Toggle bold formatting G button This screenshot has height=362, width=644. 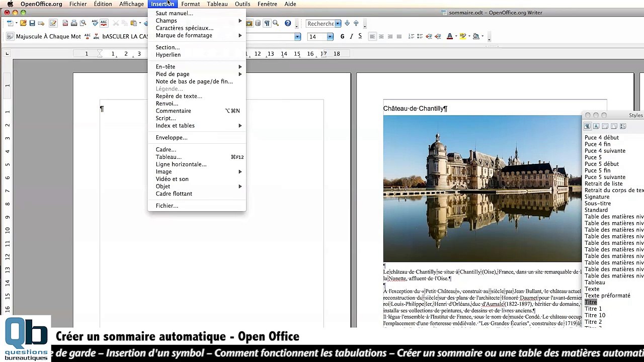pos(342,37)
